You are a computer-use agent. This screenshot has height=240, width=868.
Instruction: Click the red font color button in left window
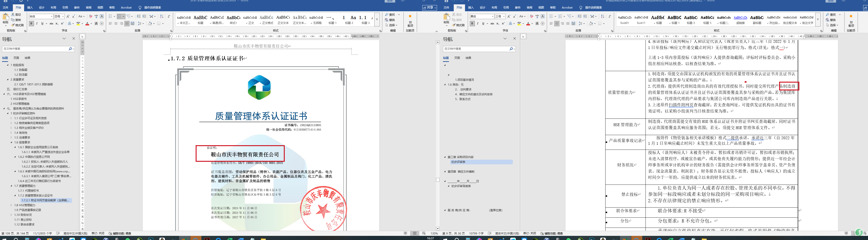[87, 24]
